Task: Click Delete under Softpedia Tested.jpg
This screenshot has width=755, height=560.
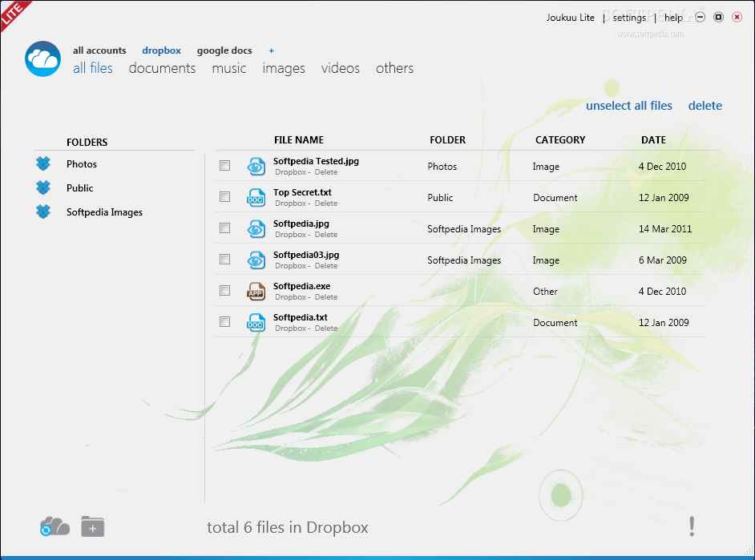Action: click(326, 172)
